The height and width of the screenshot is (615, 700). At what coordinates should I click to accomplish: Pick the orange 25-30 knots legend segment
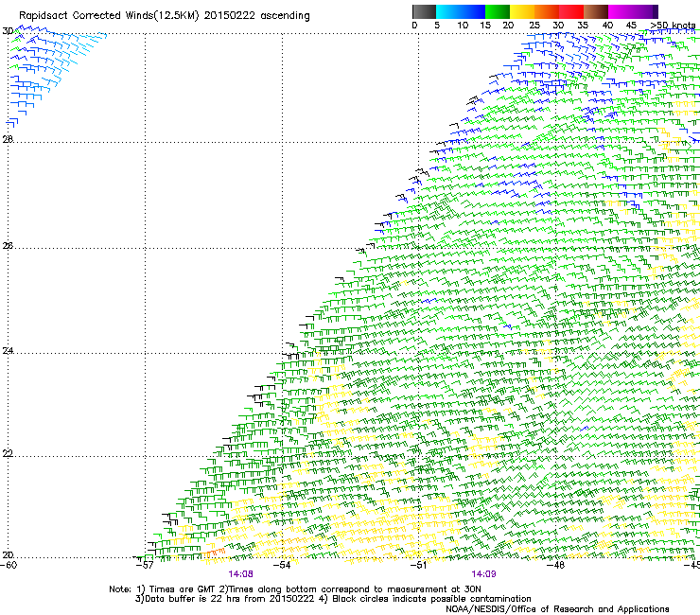coord(547,11)
